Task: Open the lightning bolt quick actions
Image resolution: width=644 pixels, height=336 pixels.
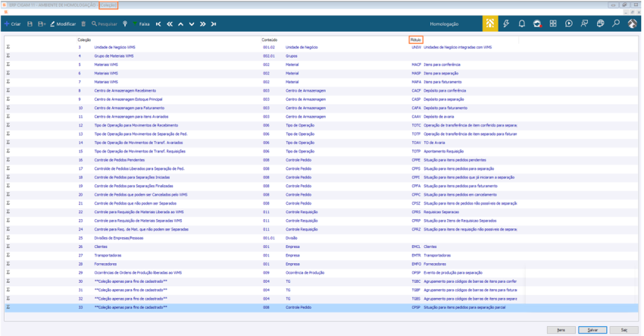Action: pos(506,24)
